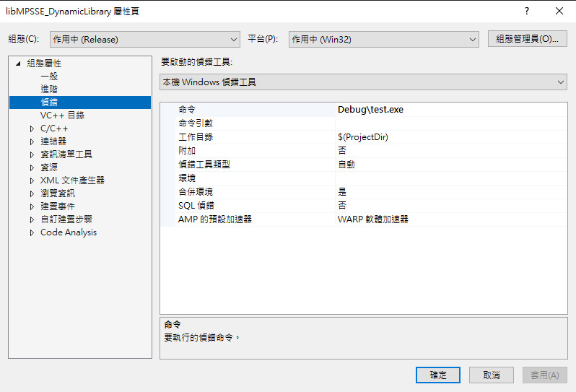Select the SQL 偵錯 property row
576x392 pixels.
(x=363, y=205)
